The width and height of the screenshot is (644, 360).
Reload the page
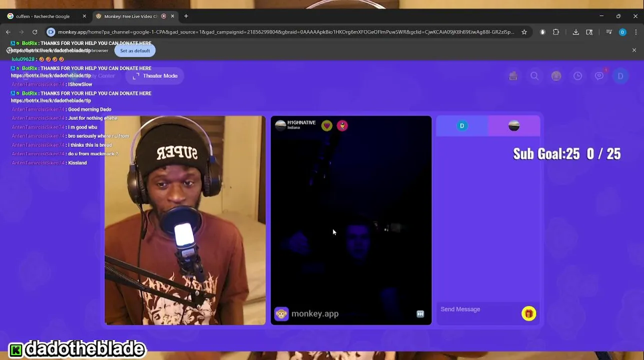click(x=35, y=32)
